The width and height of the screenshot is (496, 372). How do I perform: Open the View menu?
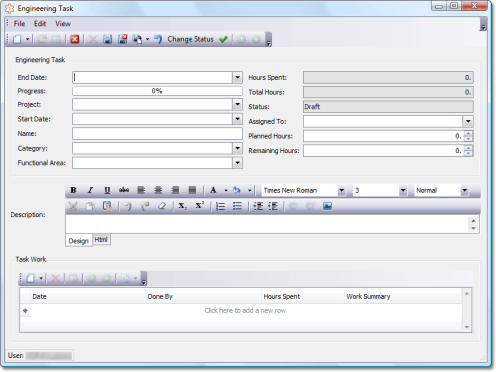(63, 24)
